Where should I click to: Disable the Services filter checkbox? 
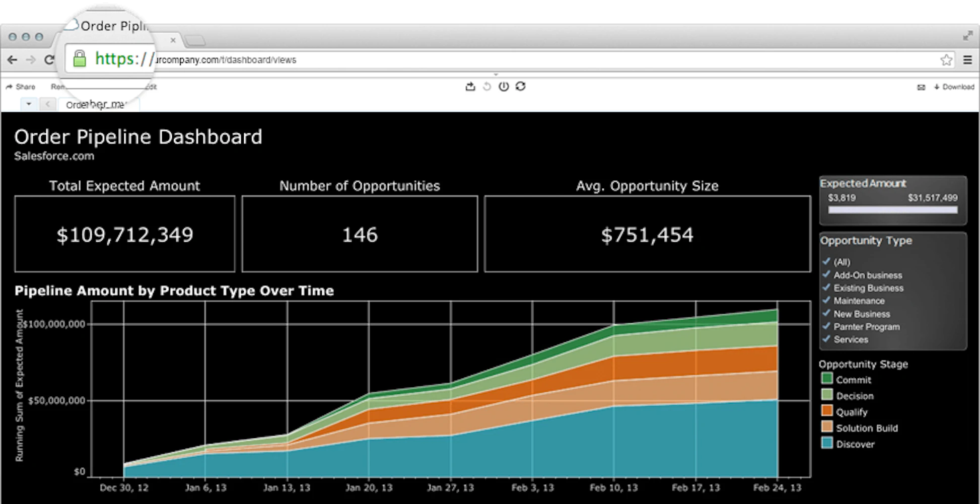[x=826, y=339]
